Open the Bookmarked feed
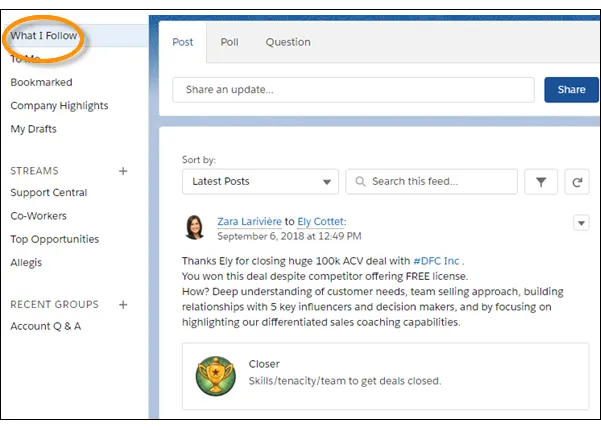The height and width of the screenshot is (430, 601). [41, 82]
